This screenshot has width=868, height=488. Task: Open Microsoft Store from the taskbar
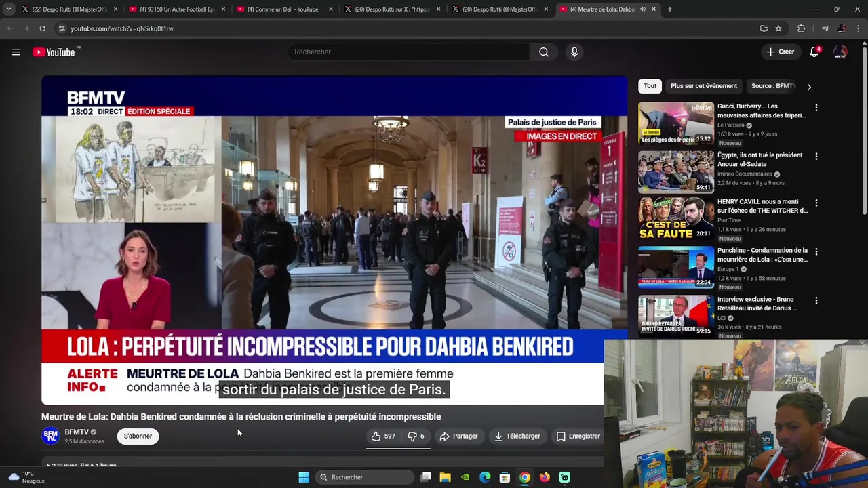click(x=505, y=477)
